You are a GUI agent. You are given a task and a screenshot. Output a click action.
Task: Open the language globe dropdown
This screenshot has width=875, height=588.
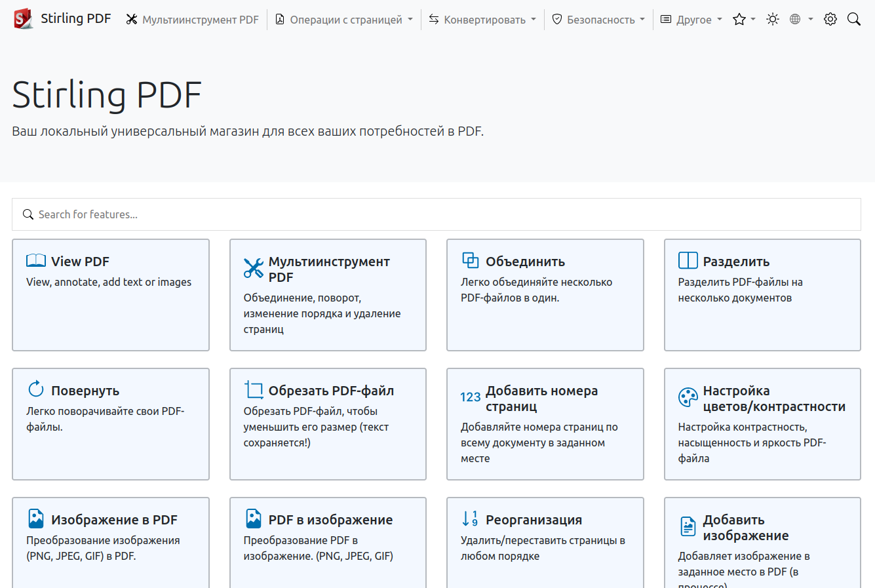801,19
